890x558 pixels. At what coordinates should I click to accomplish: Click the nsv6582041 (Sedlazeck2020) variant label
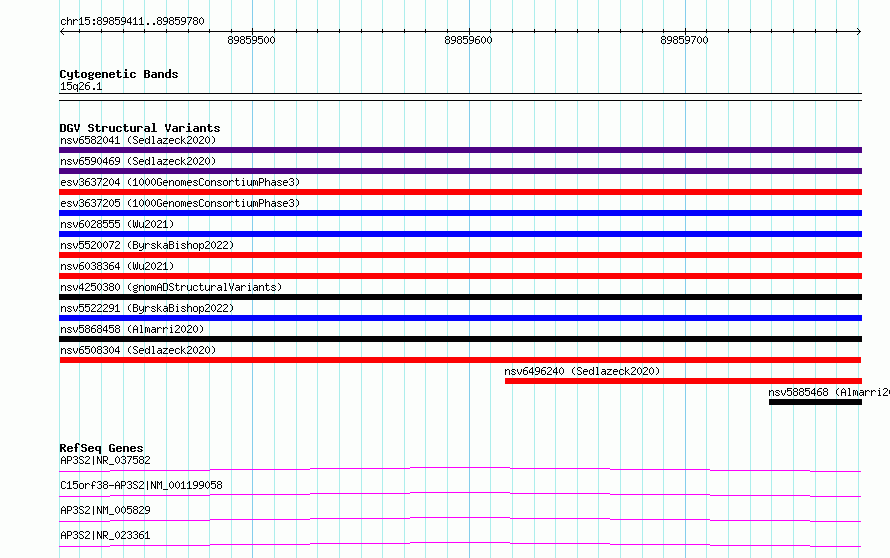(x=138, y=140)
